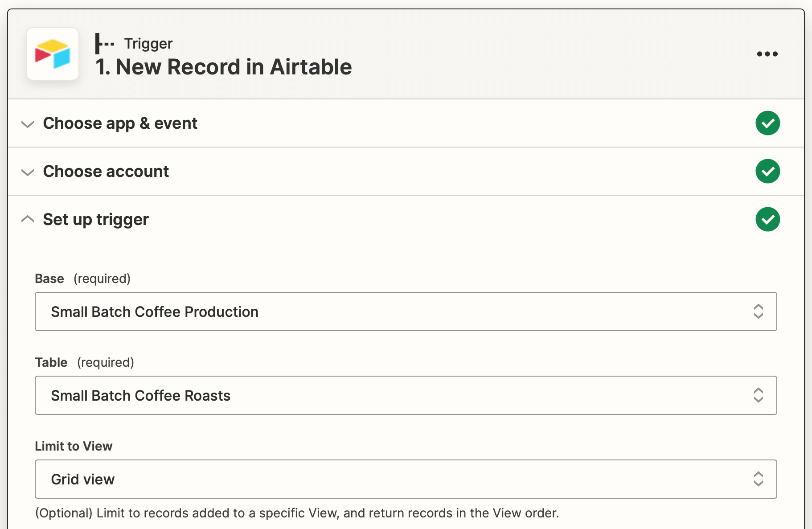The width and height of the screenshot is (812, 529).
Task: Click the Airtable app logo icon
Action: pyautogui.click(x=53, y=54)
